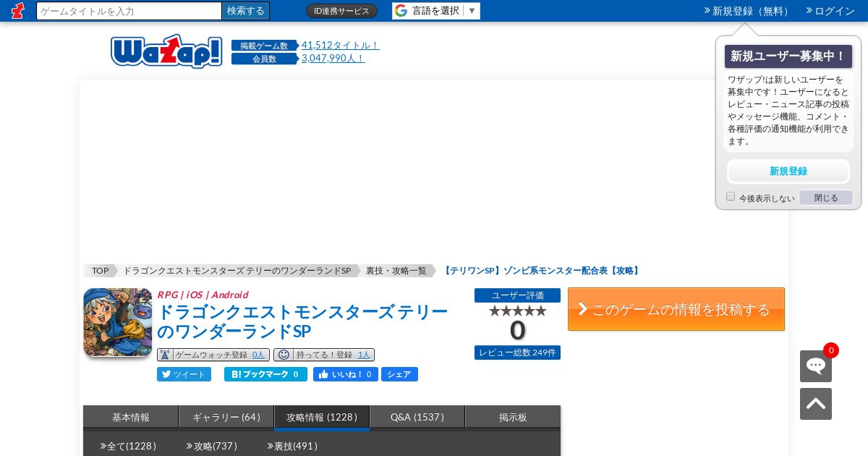Open the 41,512タイトル！ link
This screenshot has width=868, height=456.
(x=340, y=45)
